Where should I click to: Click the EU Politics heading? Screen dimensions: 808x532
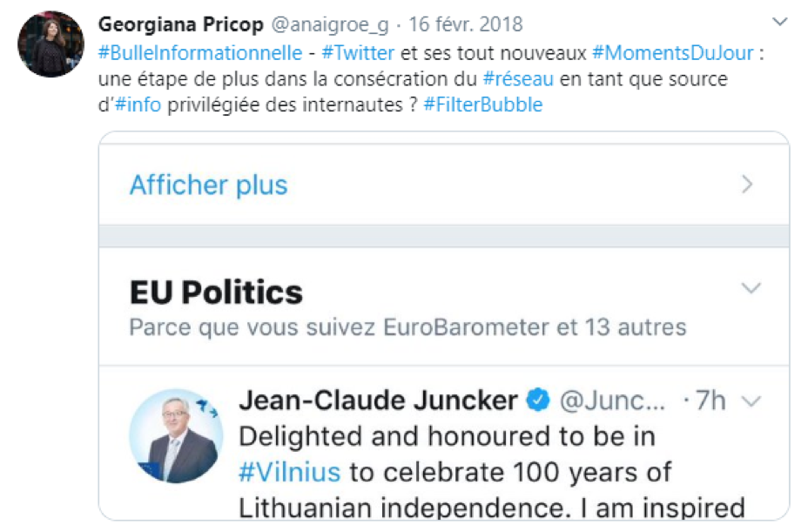216,293
